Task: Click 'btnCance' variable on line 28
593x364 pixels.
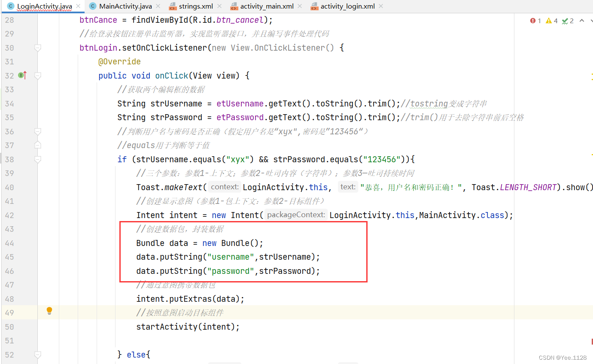Action: (98, 20)
